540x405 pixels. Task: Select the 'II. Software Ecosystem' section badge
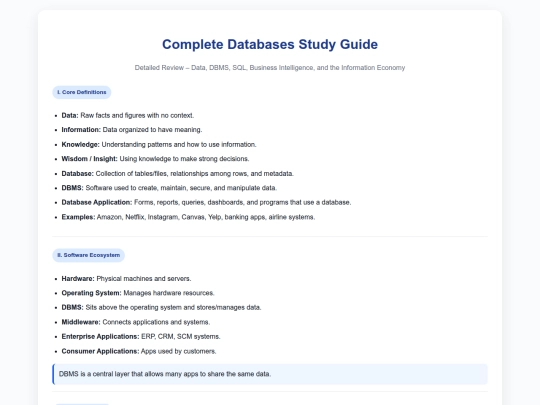[x=89, y=255]
